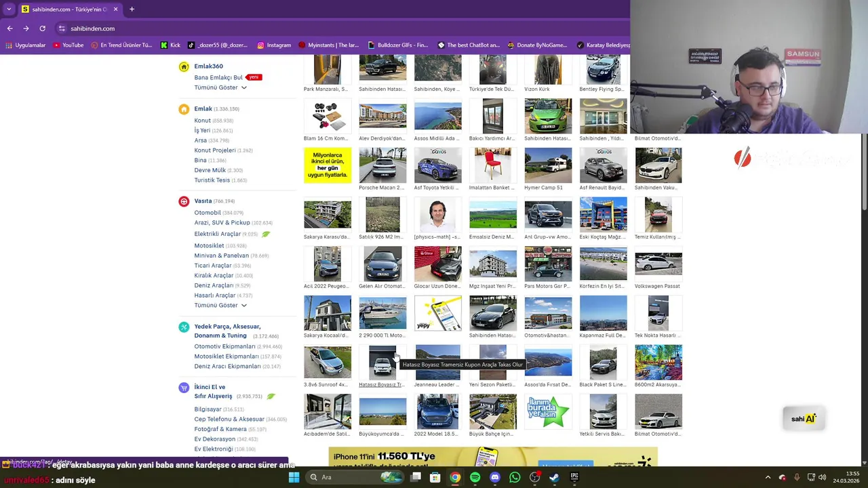Open the Turistik Tesis link
The image size is (868, 488).
coord(212,180)
